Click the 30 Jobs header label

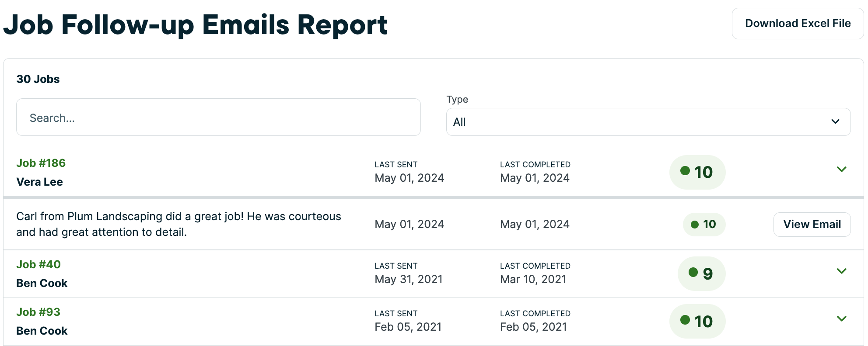(38, 79)
